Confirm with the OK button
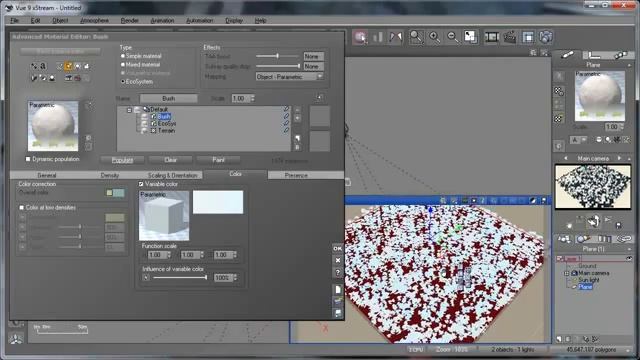640x360 pixels. 338,248
